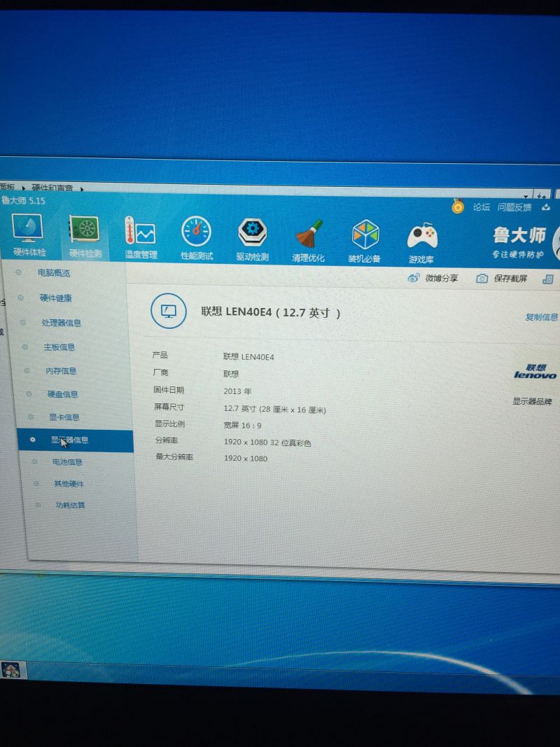This screenshot has height=747, width=560.
Task: Select 显示器信息 in the sidebar
Action: (75, 440)
